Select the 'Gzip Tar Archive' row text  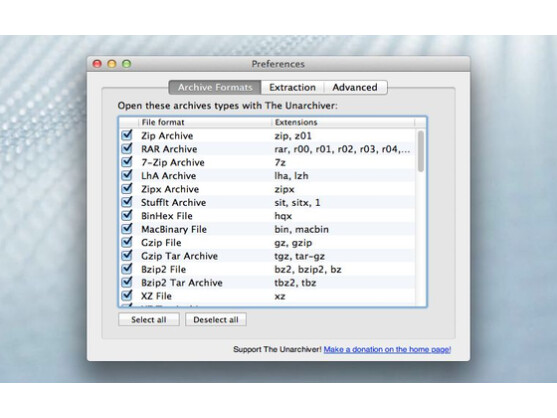179,256
